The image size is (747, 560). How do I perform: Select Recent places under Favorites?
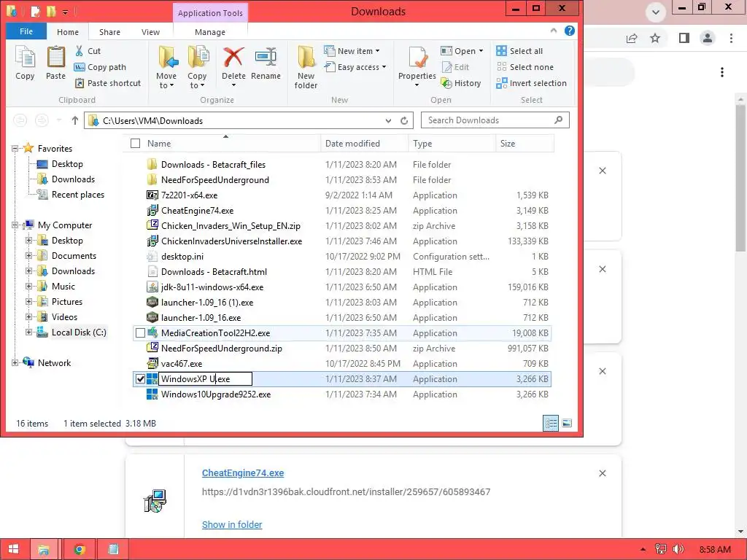click(x=77, y=195)
